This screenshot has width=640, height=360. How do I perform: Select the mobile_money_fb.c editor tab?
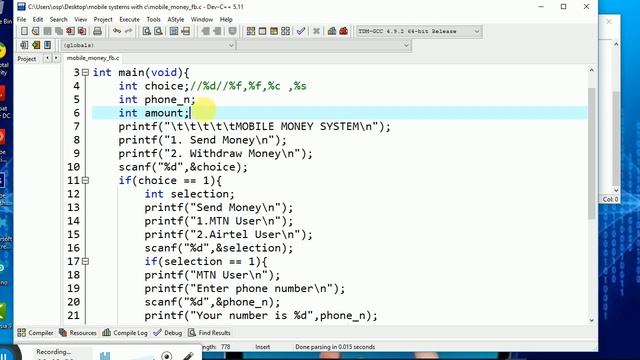[93, 58]
